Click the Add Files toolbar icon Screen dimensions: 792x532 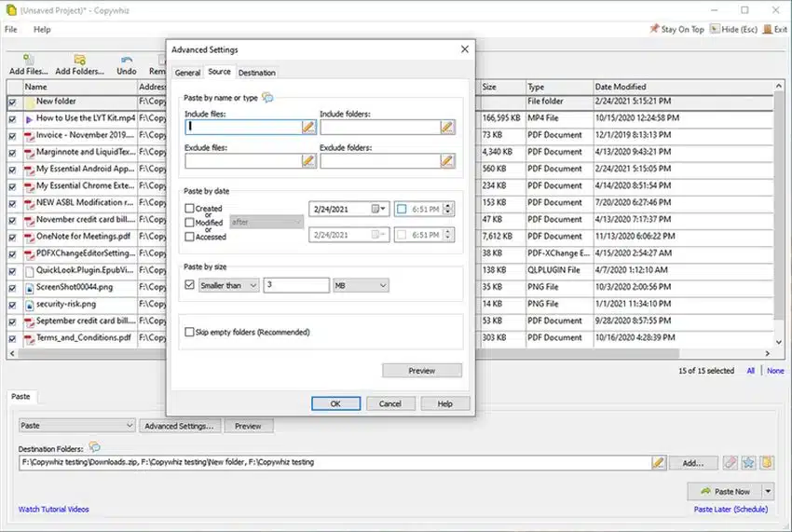coord(29,60)
